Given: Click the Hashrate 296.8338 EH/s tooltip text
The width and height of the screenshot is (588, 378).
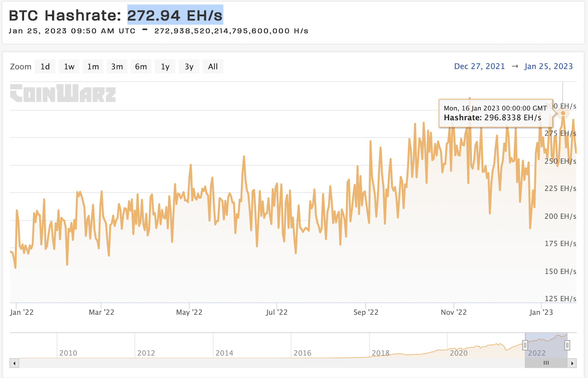Looking at the screenshot, I should pyautogui.click(x=492, y=118).
